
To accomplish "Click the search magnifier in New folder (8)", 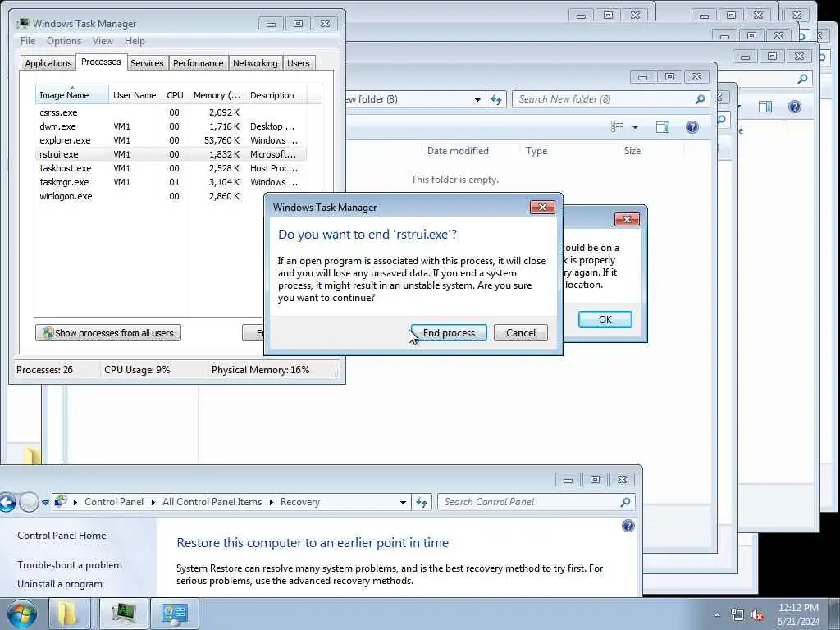I will pyautogui.click(x=700, y=99).
